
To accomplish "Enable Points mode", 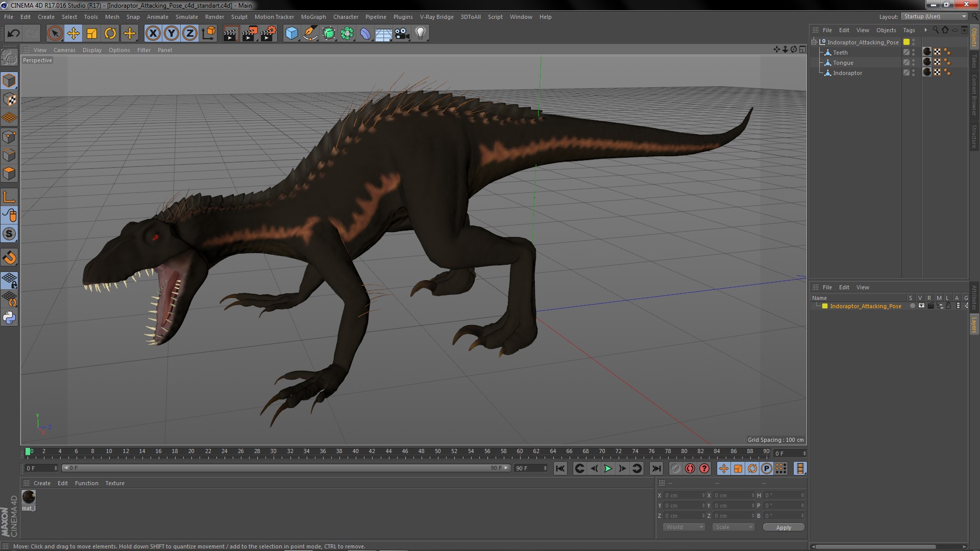I will 9,137.
